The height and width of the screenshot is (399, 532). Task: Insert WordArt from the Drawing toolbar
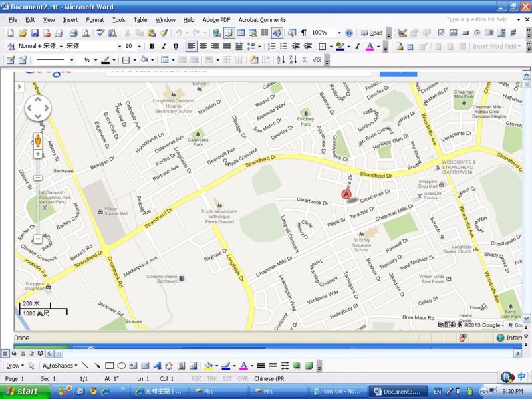[158, 366]
